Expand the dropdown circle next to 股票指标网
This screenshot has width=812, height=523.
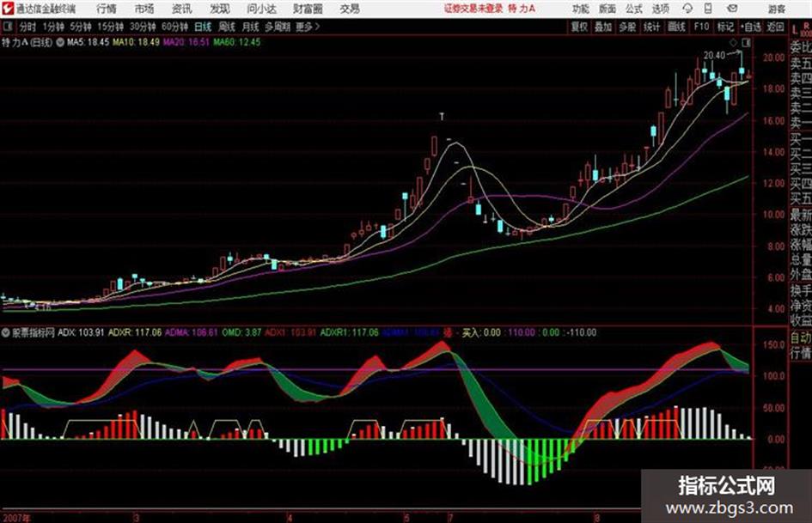coord(6,332)
